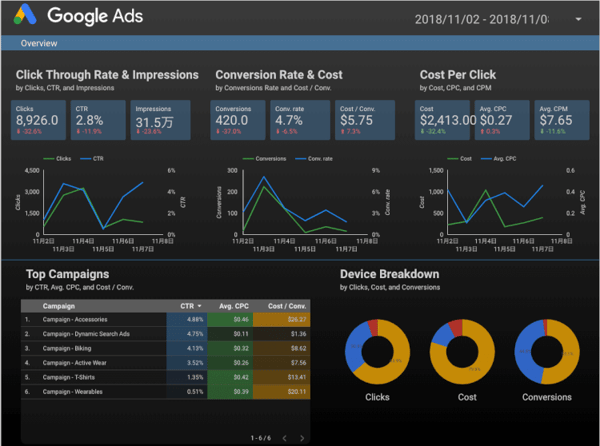Click the Cost / Conv. column header
Image resolution: width=600 pixels, height=446 pixels.
[287, 306]
